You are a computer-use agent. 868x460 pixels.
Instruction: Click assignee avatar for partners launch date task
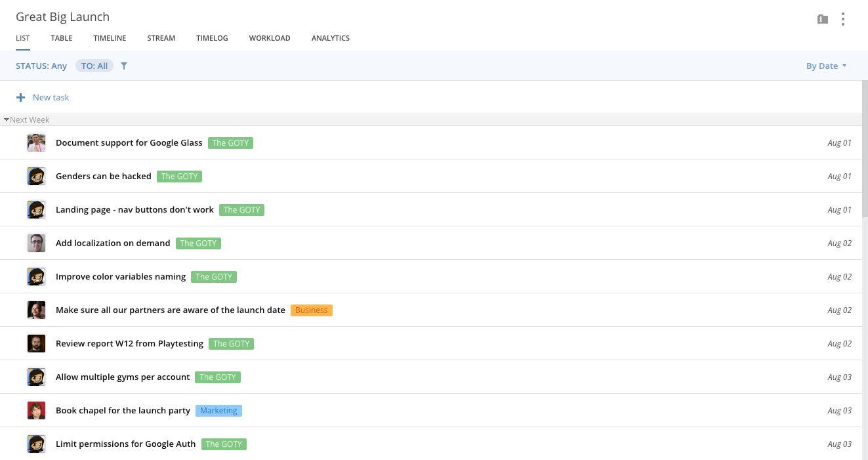pyautogui.click(x=36, y=310)
